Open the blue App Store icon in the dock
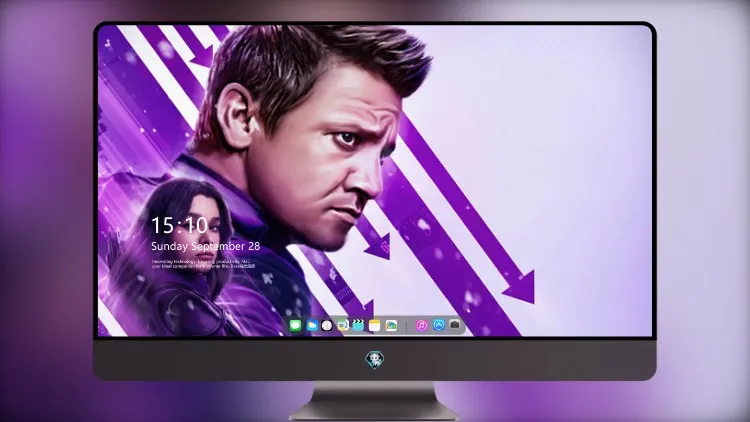 pos(439,325)
